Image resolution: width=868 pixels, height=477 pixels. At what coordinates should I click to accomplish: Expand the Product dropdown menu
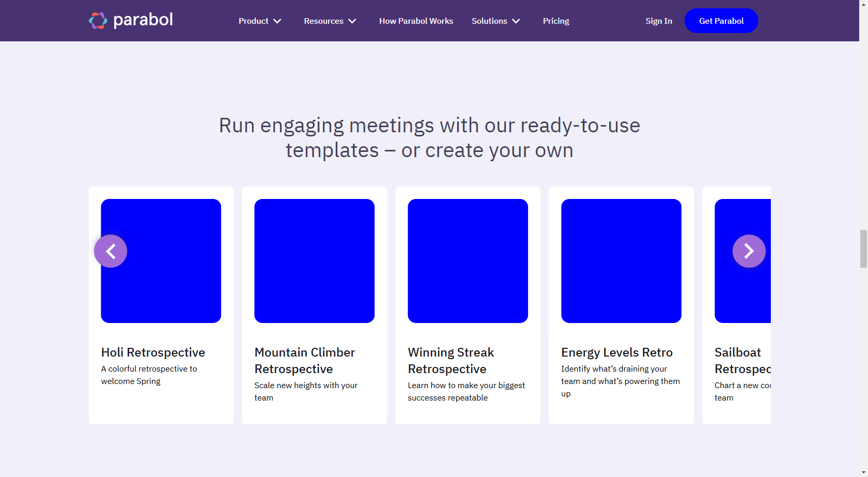[x=259, y=21]
